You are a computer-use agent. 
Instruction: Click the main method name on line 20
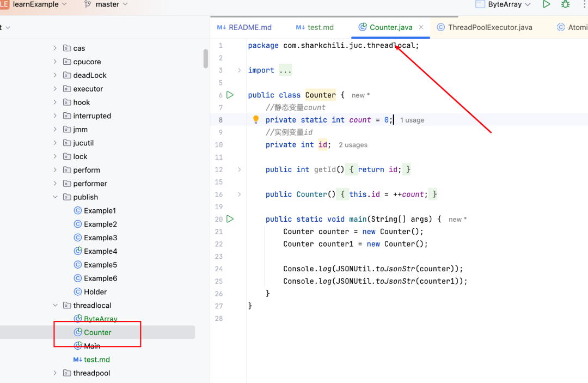tap(358, 219)
